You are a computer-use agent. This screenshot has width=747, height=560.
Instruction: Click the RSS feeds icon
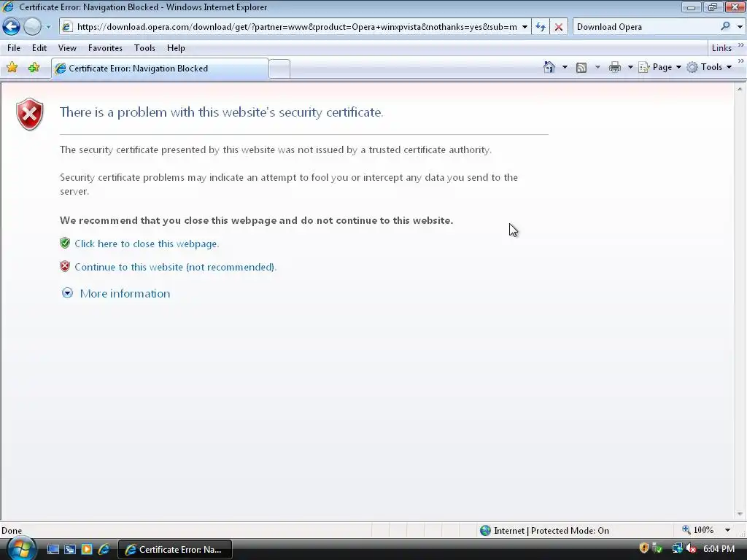tap(581, 68)
